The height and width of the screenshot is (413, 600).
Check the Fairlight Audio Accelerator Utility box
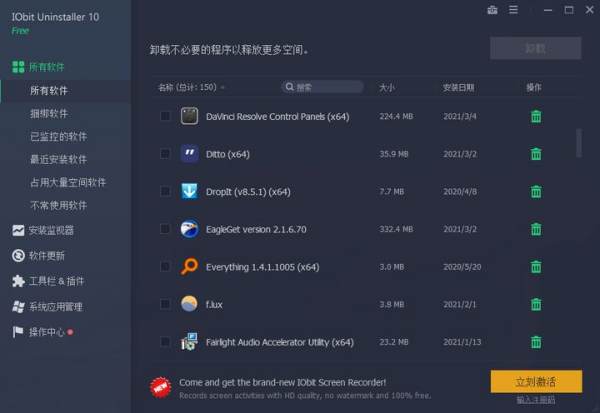click(165, 341)
